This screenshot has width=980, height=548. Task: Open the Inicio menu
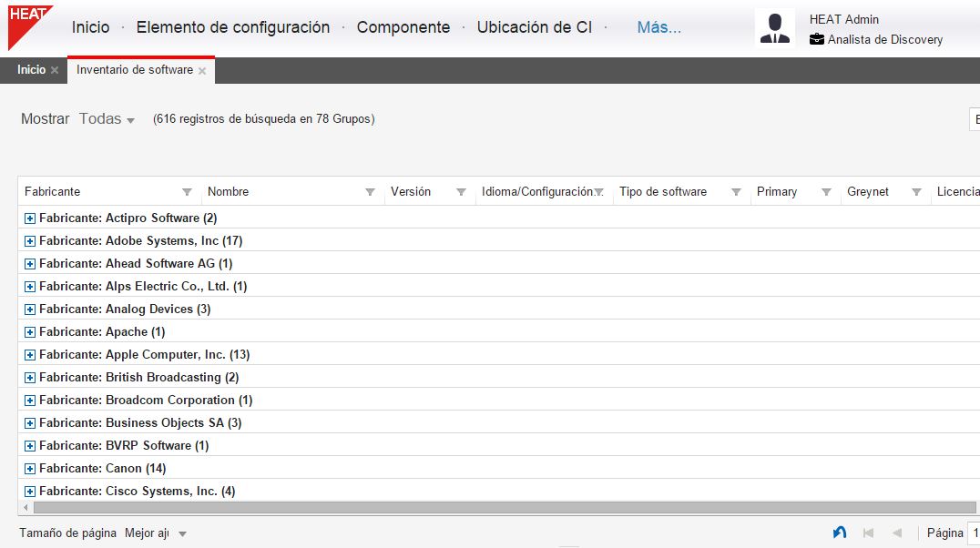91,27
